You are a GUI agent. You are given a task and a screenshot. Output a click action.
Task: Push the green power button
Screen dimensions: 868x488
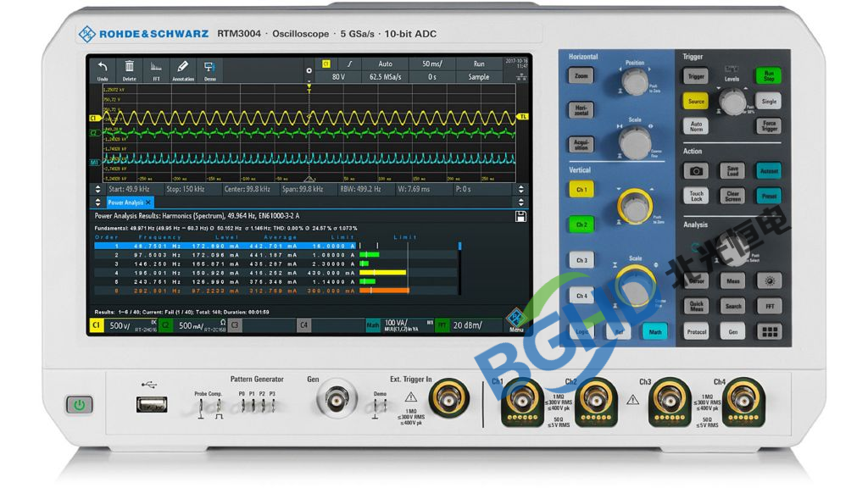[x=79, y=404]
